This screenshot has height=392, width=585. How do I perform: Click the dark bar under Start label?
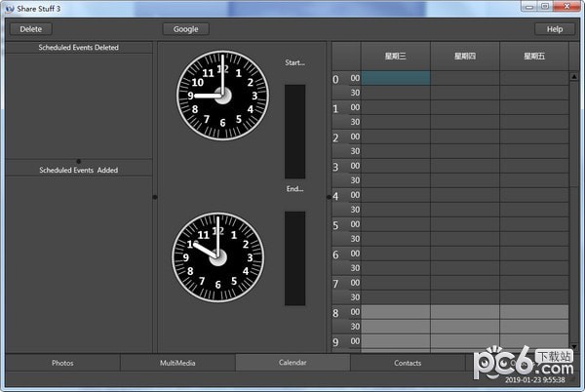click(294, 131)
